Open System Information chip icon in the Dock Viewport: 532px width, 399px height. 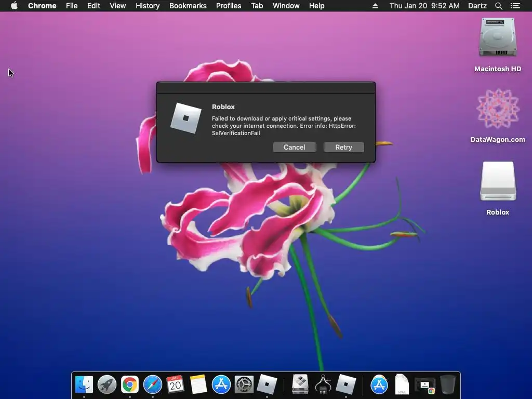[x=323, y=384]
